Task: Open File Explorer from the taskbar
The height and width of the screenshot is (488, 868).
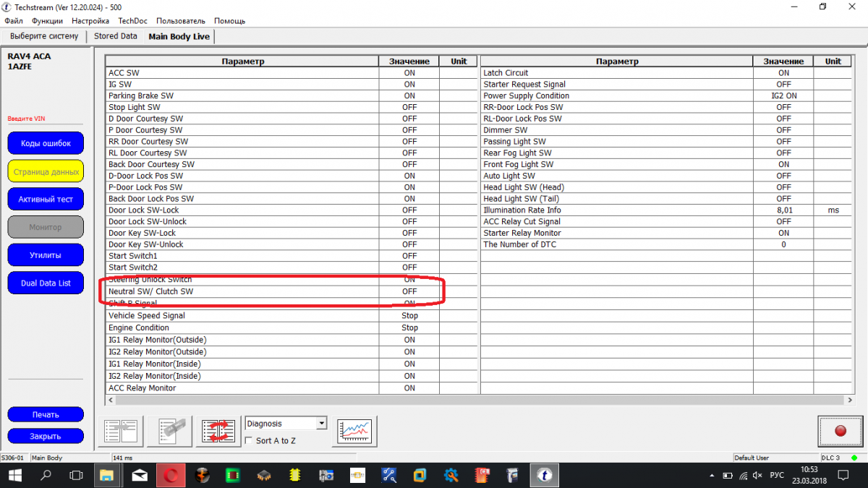Action: click(x=107, y=475)
